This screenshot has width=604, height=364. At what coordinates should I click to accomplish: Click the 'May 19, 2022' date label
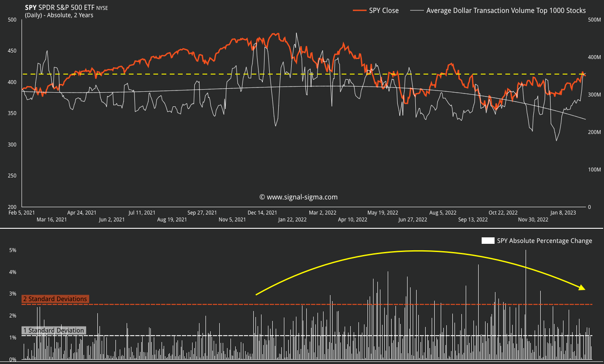(383, 212)
